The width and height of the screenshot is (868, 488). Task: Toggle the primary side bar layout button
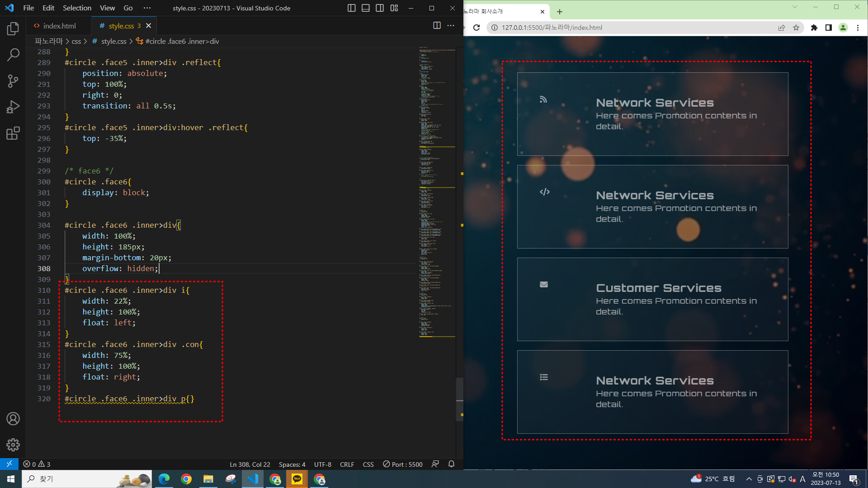click(x=351, y=8)
